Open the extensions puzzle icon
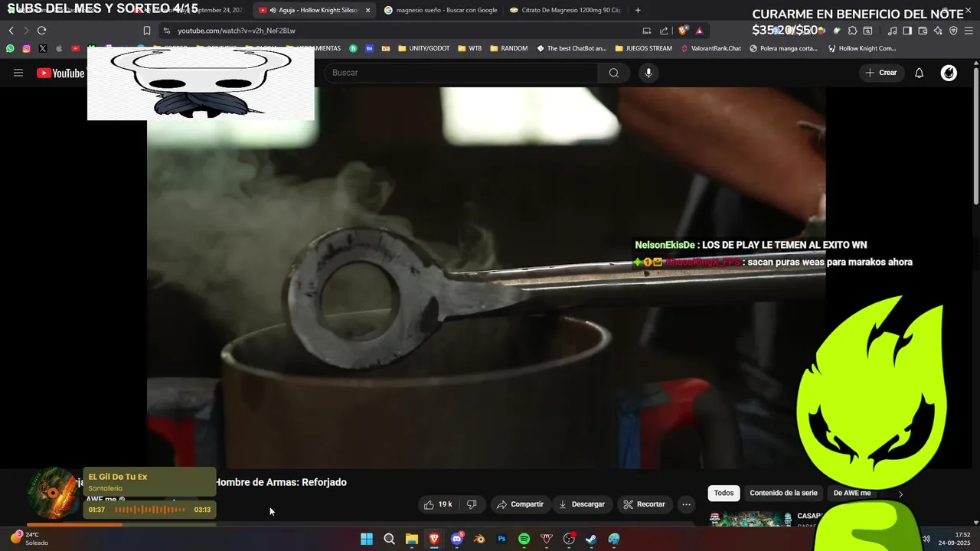The height and width of the screenshot is (551, 980). tap(852, 31)
